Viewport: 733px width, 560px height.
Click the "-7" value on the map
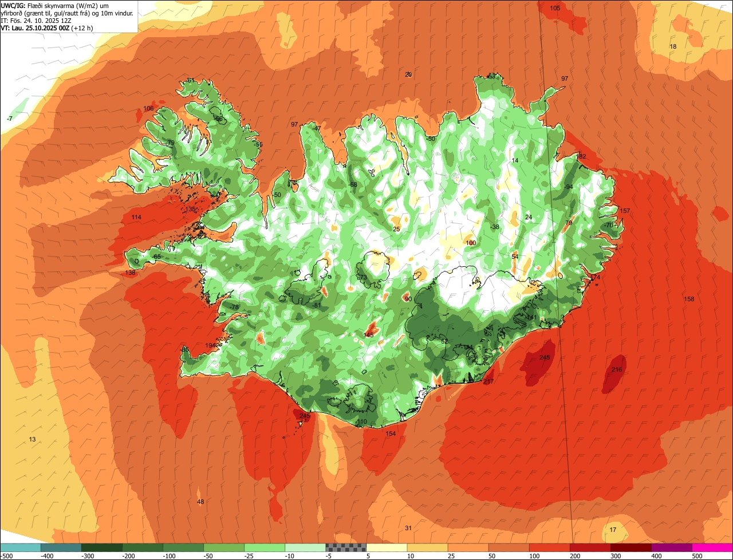pos(9,119)
